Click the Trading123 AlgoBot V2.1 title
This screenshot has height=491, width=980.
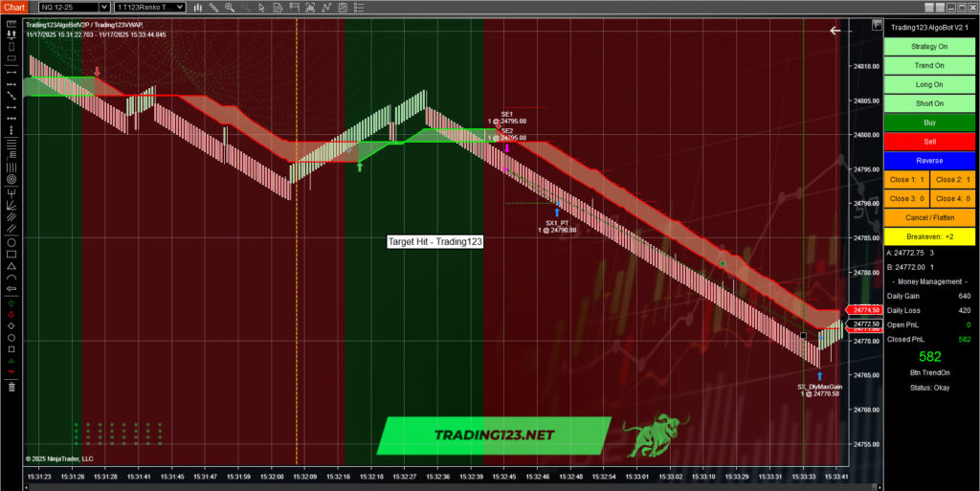pos(928,28)
